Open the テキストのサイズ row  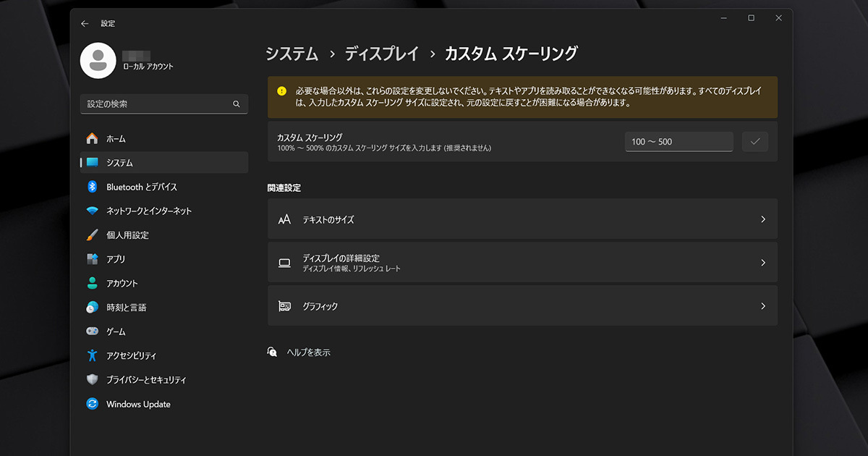coord(522,219)
